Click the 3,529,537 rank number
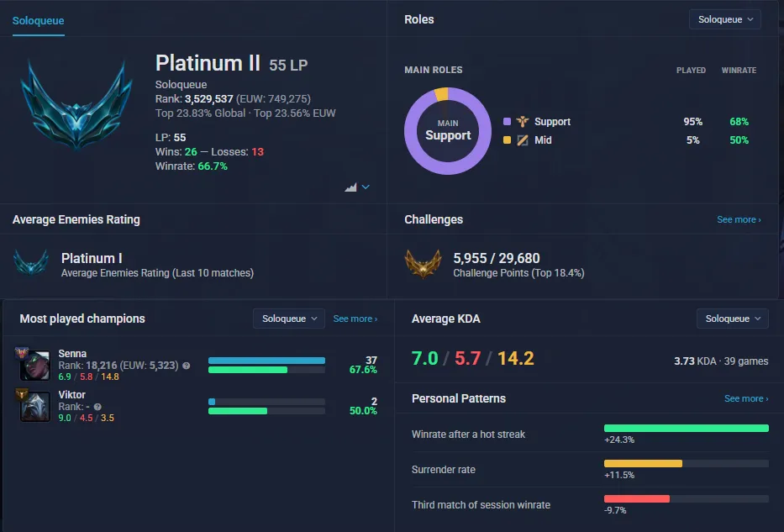The height and width of the screenshot is (532, 784). (x=209, y=99)
